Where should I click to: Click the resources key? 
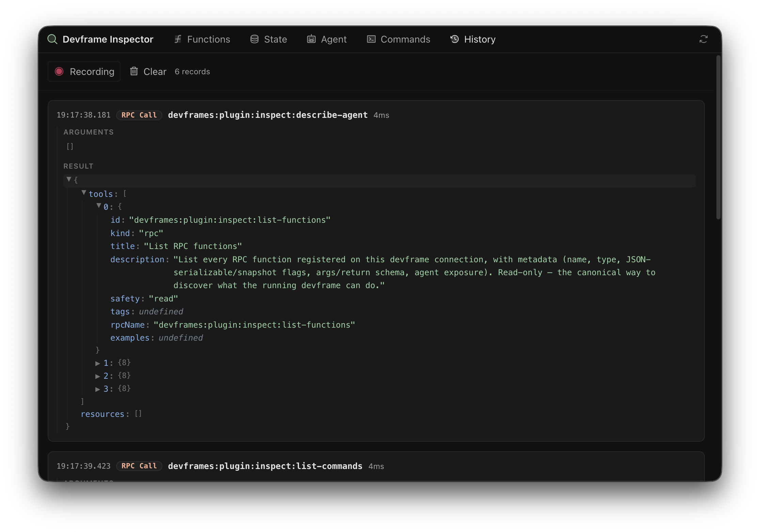pos(102,414)
